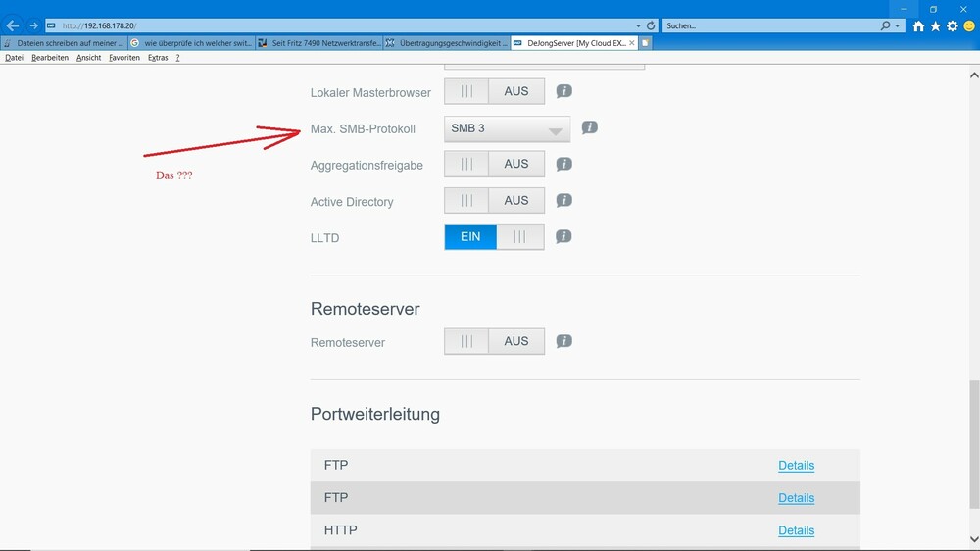The width and height of the screenshot is (980, 551).
Task: Open Details link for HTTP port forwarding
Action: tap(796, 530)
